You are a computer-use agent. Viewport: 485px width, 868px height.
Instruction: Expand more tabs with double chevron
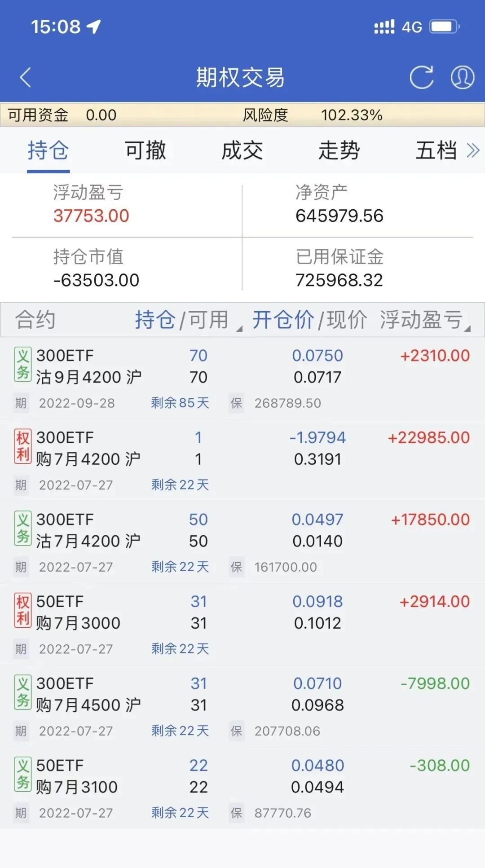pos(473,150)
